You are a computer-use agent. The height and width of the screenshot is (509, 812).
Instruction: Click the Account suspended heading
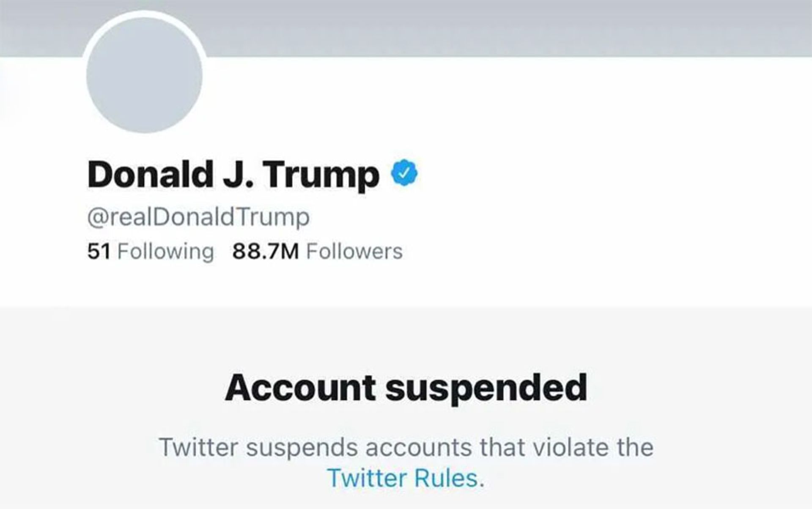406,388
